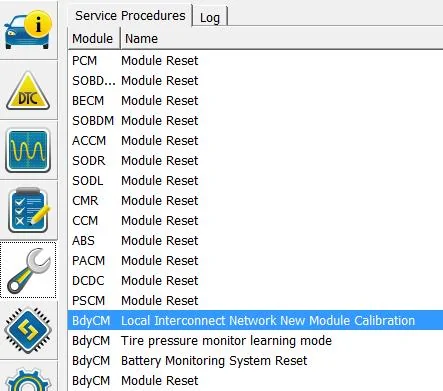Screen dimensions: 443x391
Task: Select the CCM Module Reset row
Action: [255, 221]
